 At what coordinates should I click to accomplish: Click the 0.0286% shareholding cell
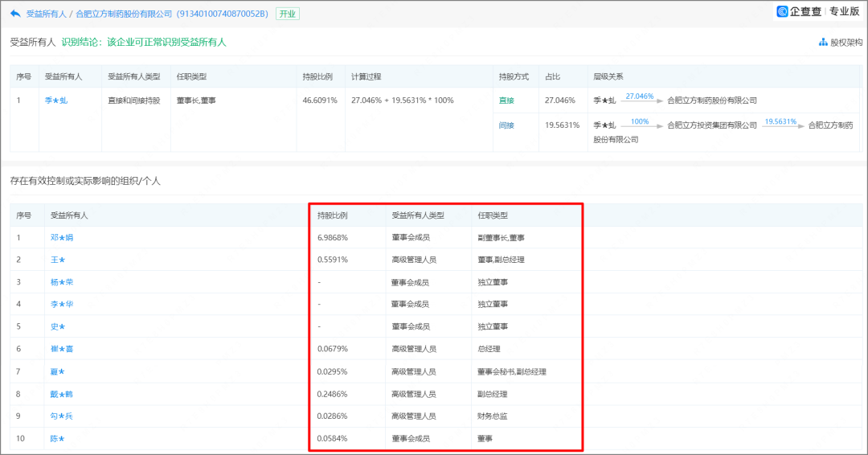[x=332, y=416]
